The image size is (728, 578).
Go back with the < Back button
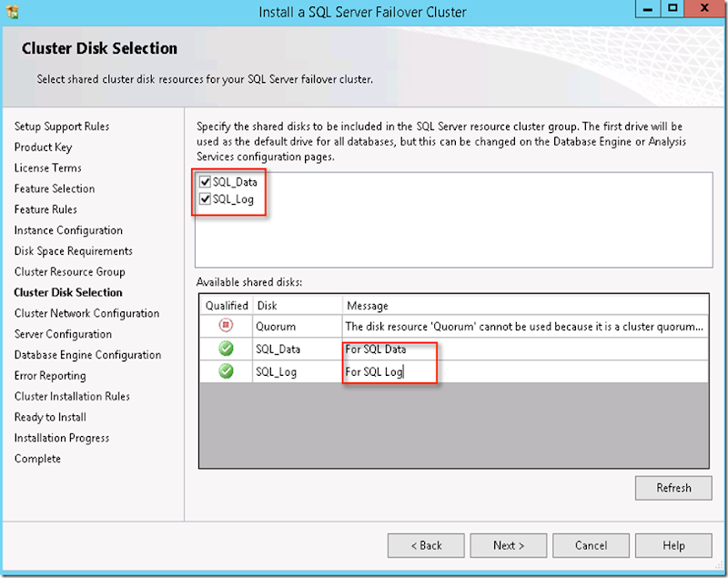tap(426, 545)
